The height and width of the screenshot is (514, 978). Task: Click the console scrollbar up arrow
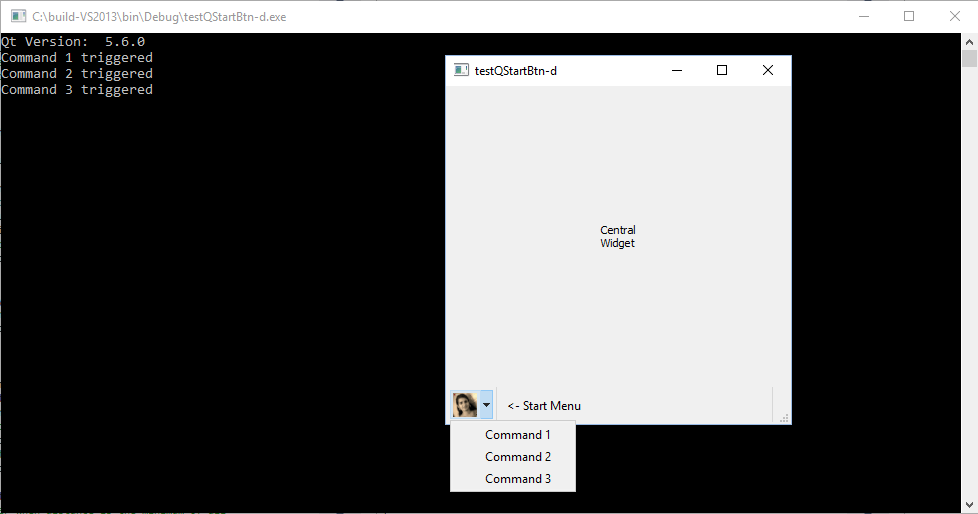969,42
